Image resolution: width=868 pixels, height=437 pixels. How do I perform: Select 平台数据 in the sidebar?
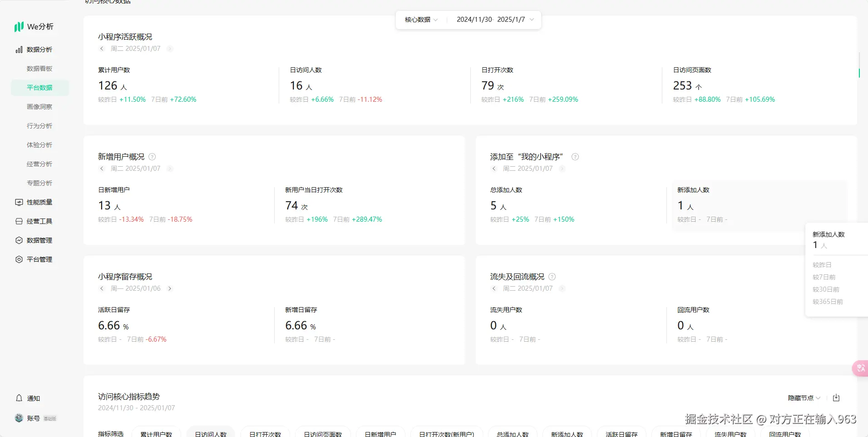tap(40, 88)
